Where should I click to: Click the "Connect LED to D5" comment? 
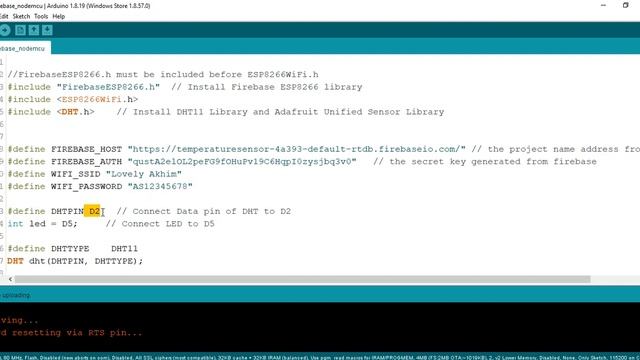(x=160, y=224)
